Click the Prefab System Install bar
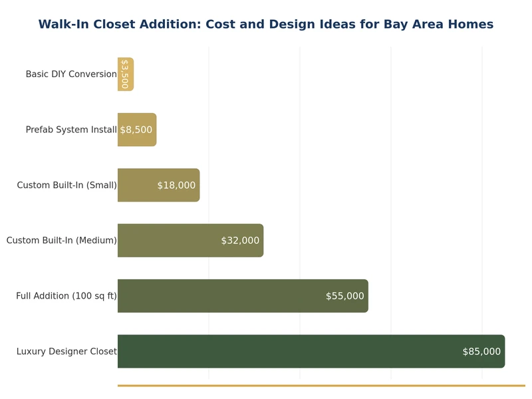The width and height of the screenshot is (532, 399). (136, 130)
